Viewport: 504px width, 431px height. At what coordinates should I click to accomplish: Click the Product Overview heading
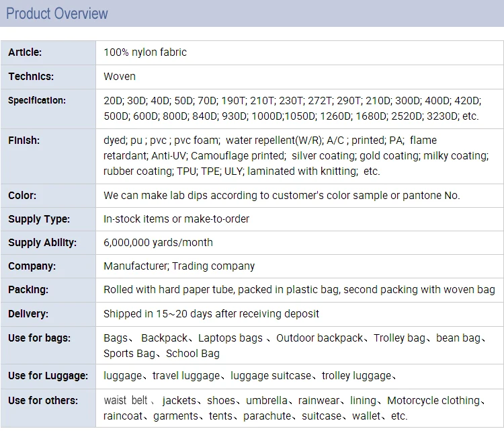click(57, 13)
